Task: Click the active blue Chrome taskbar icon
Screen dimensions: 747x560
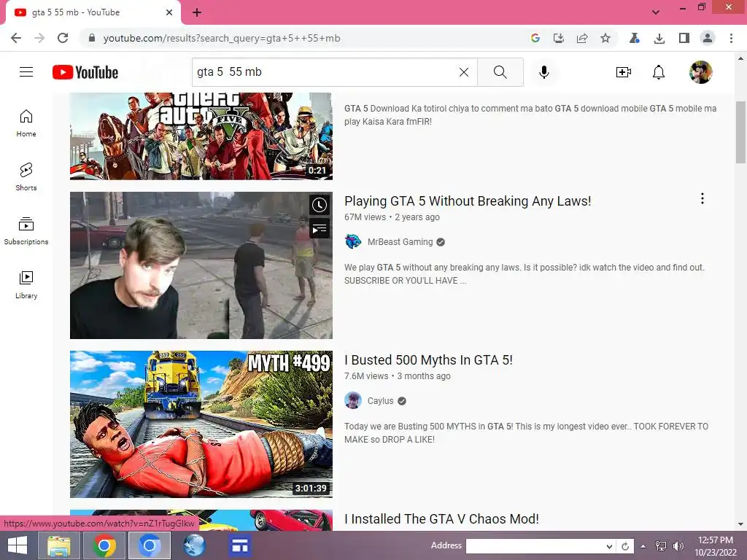Action: point(149,545)
